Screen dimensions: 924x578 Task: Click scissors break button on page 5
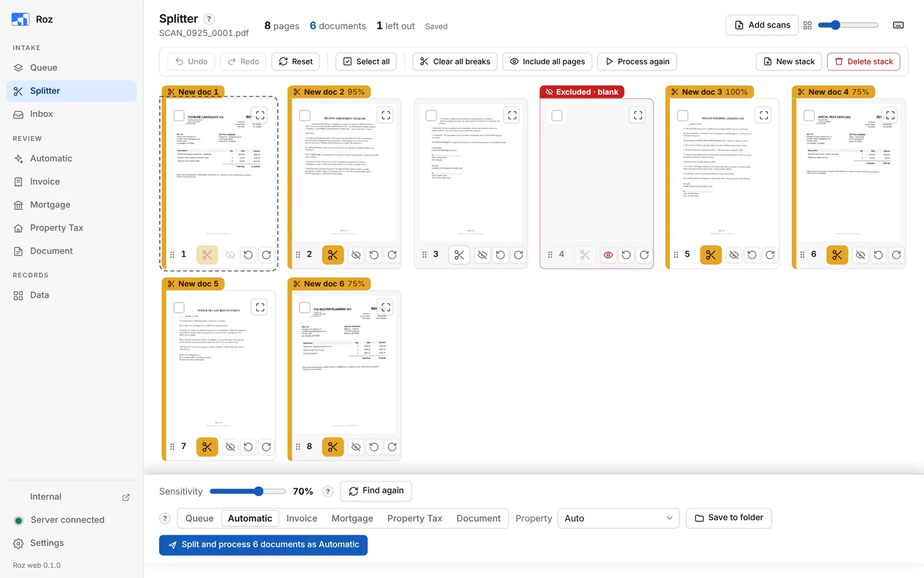(711, 255)
